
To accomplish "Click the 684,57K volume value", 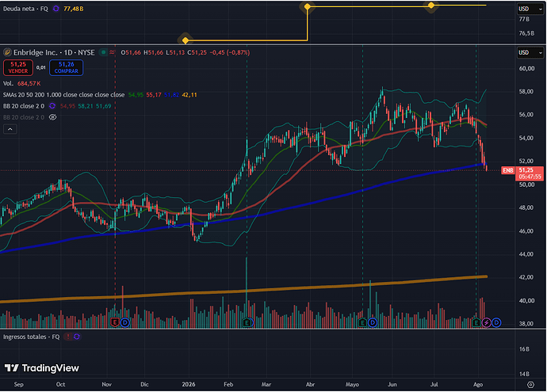I will point(29,84).
